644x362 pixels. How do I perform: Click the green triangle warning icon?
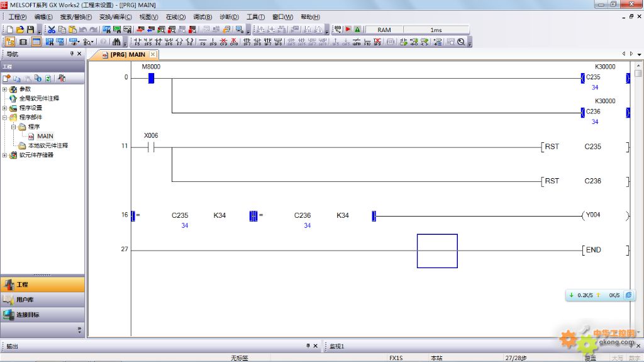tap(357, 30)
